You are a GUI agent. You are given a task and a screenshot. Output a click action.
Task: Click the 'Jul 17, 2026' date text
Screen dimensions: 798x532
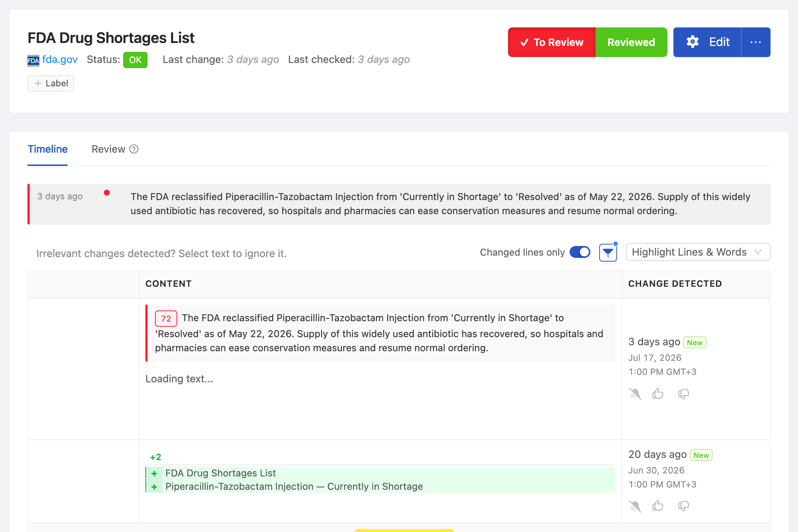(655, 358)
